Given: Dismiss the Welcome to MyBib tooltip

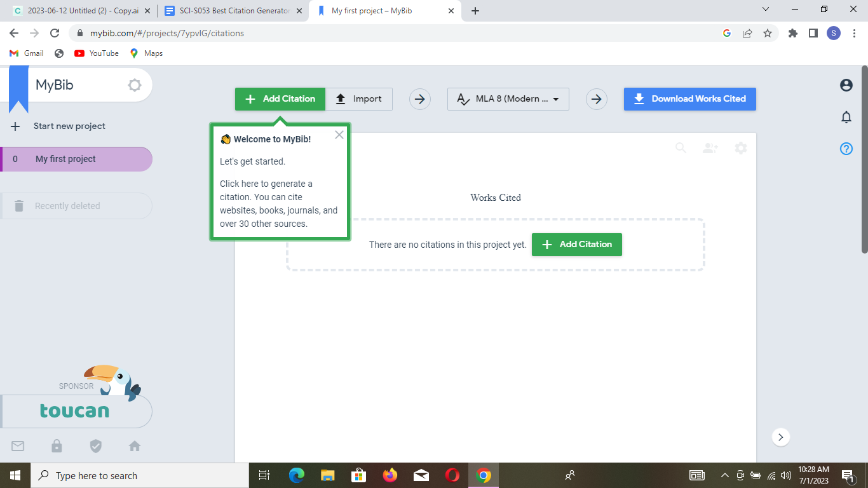Looking at the screenshot, I should (339, 134).
